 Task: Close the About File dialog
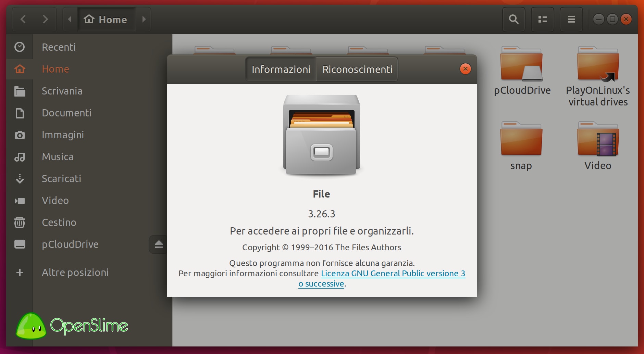point(465,69)
